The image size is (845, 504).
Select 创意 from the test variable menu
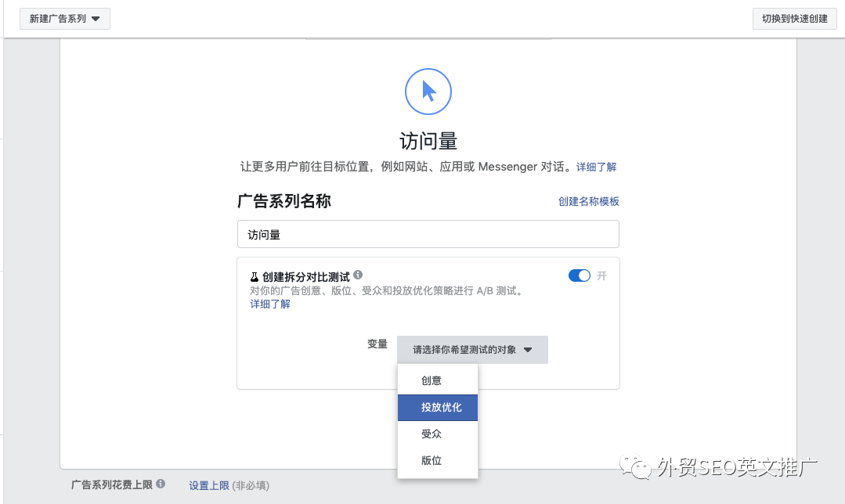[437, 380]
